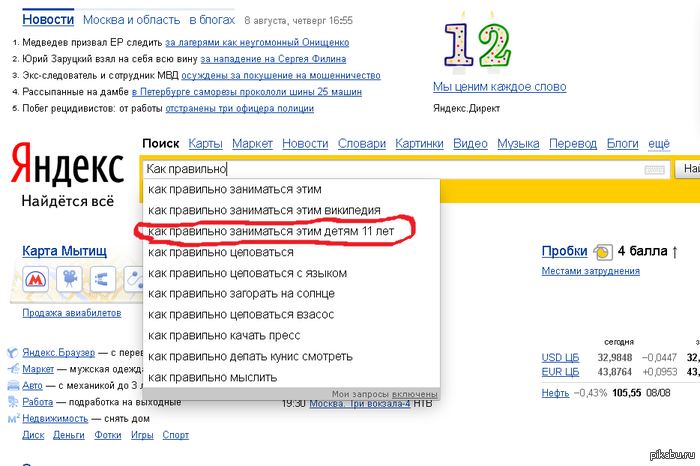
Task: Open the Яндекс.Браузер link
Action: [59, 353]
